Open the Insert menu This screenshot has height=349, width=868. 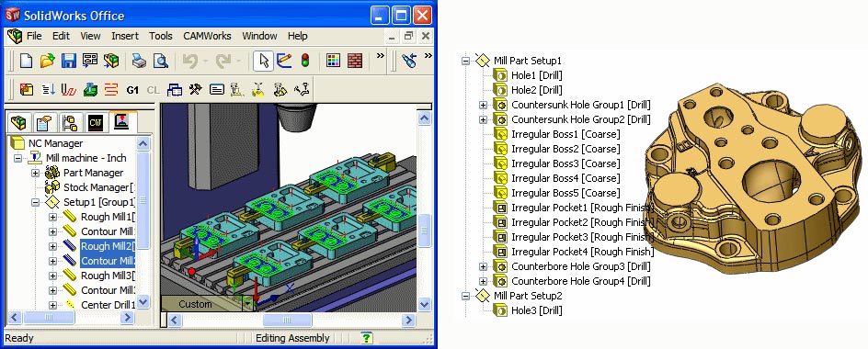125,36
